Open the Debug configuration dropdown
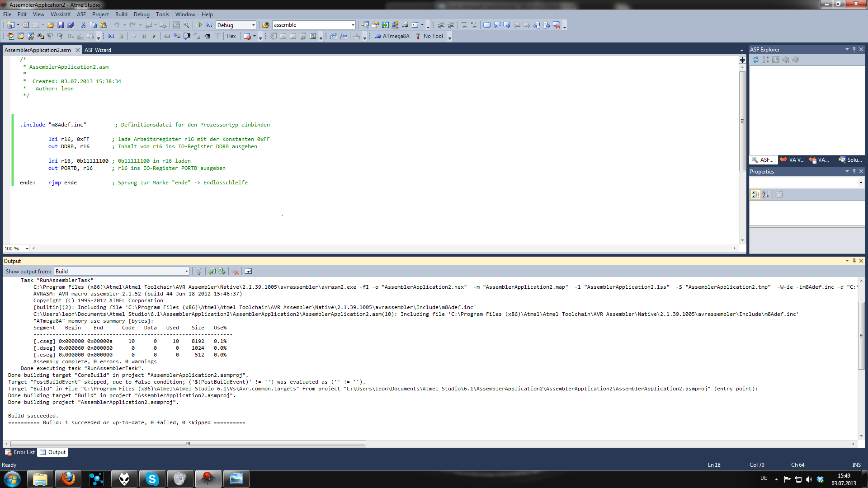Image resolution: width=868 pixels, height=488 pixels. point(253,25)
